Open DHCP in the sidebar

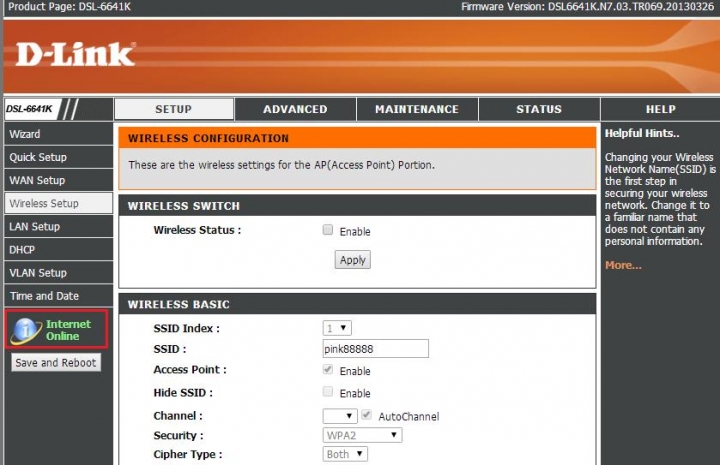[x=58, y=250]
